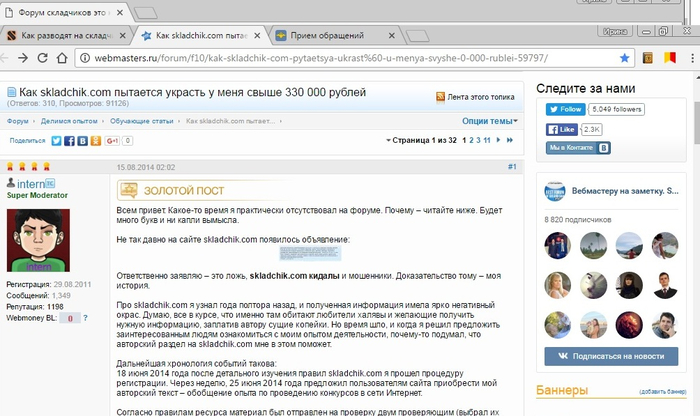
Task: Close the 'Прием обращений' tab
Action: (x=392, y=35)
